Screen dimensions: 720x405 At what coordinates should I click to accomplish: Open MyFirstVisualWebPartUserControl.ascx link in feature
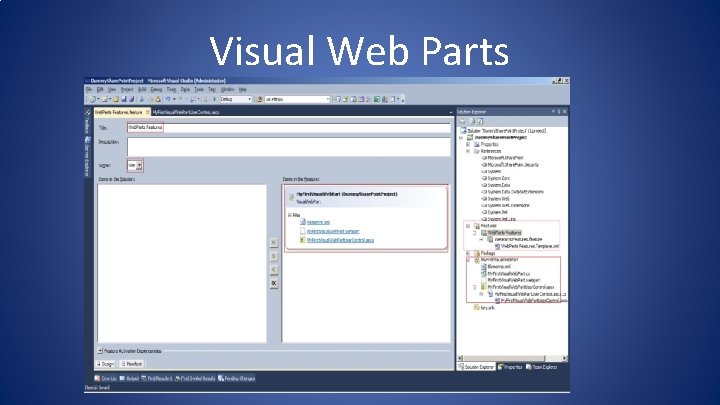(340, 240)
